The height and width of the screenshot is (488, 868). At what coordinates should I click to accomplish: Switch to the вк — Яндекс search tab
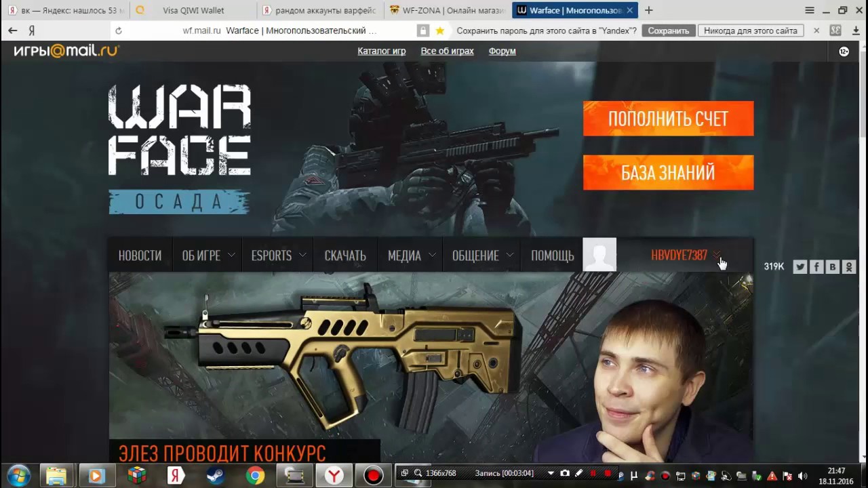pyautogui.click(x=66, y=10)
